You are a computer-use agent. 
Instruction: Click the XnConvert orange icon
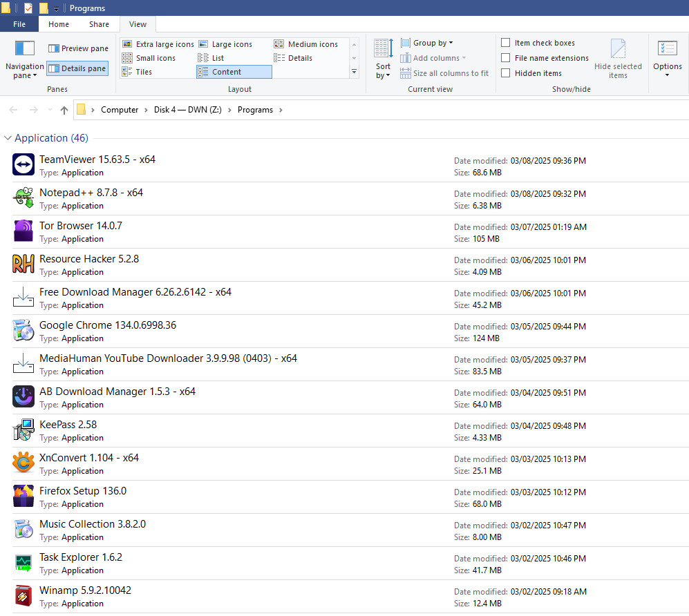23,463
